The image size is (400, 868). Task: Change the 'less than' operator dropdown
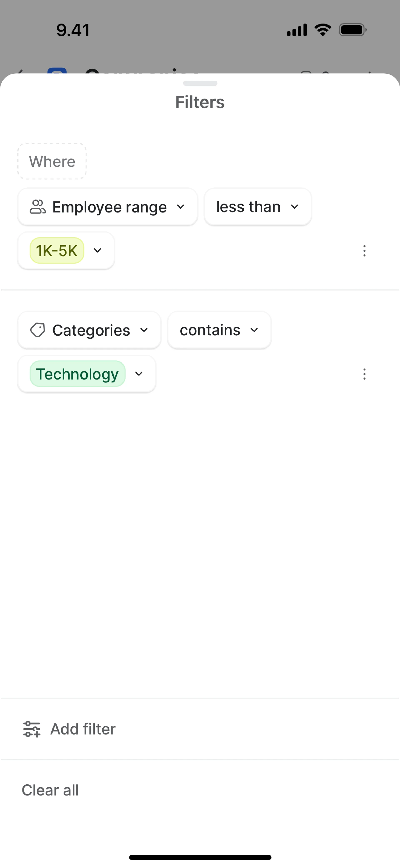click(257, 207)
